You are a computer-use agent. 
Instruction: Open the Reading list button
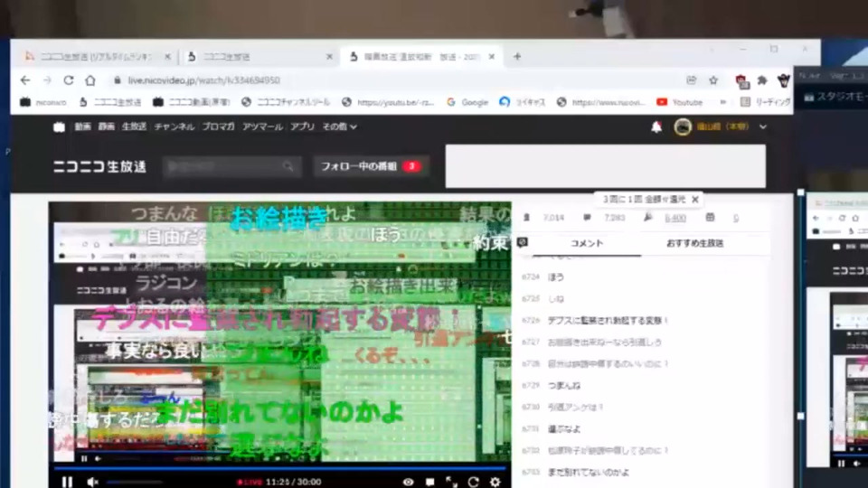[766, 102]
